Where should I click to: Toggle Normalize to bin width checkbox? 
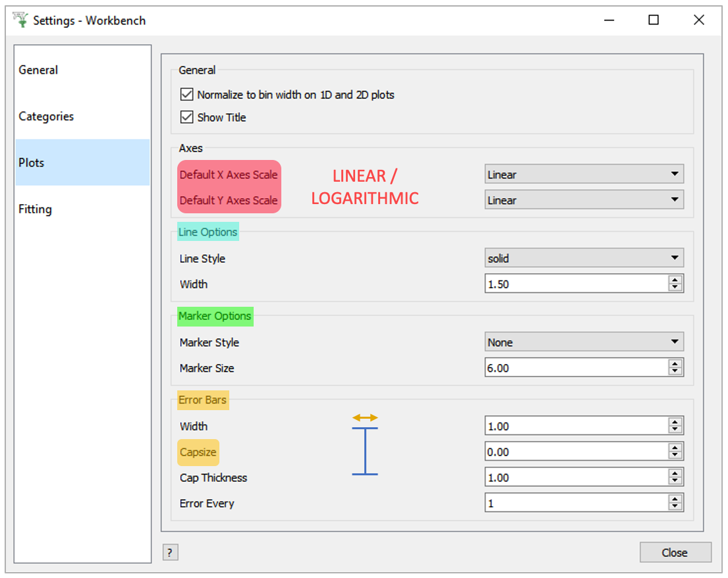(186, 95)
